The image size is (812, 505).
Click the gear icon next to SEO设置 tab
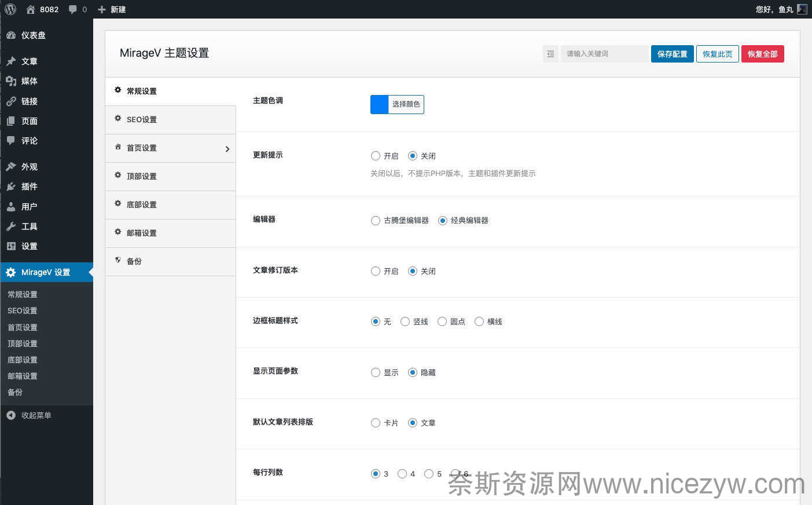click(x=117, y=119)
